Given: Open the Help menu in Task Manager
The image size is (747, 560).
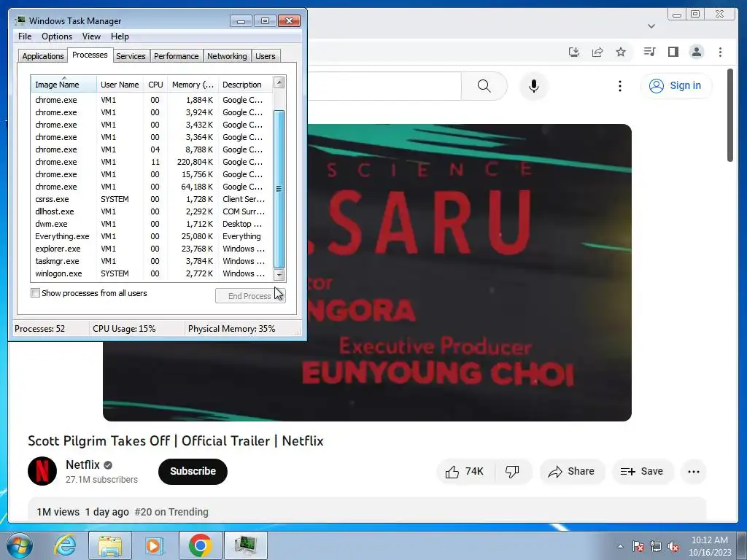Looking at the screenshot, I should [120, 36].
